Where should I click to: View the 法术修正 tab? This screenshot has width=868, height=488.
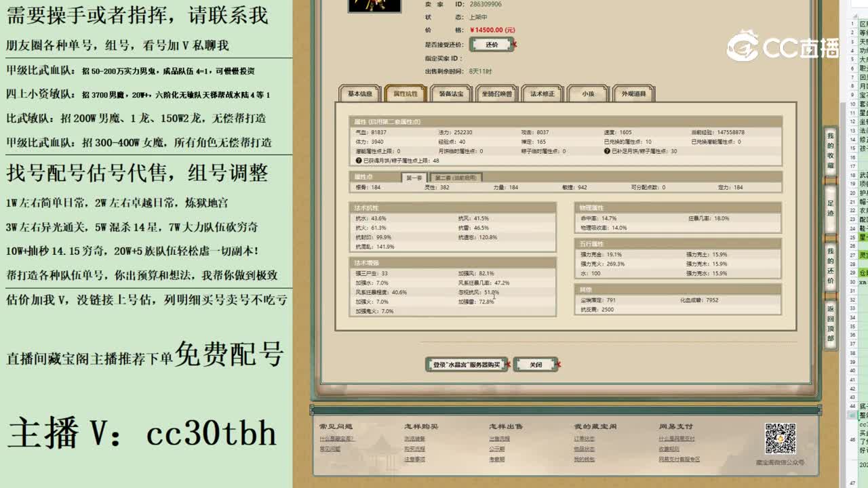pos(542,95)
